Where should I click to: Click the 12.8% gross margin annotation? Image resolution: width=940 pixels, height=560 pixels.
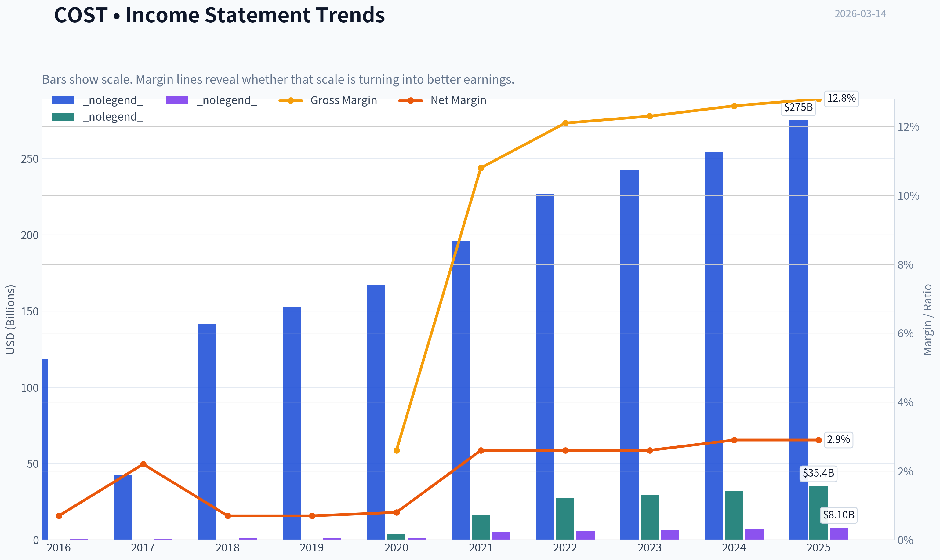[842, 99]
